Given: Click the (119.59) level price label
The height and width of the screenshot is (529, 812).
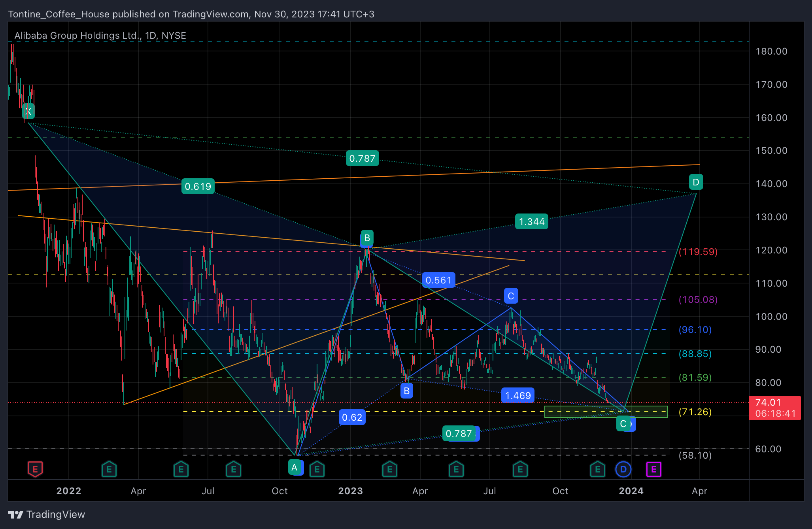Looking at the screenshot, I should (x=698, y=251).
